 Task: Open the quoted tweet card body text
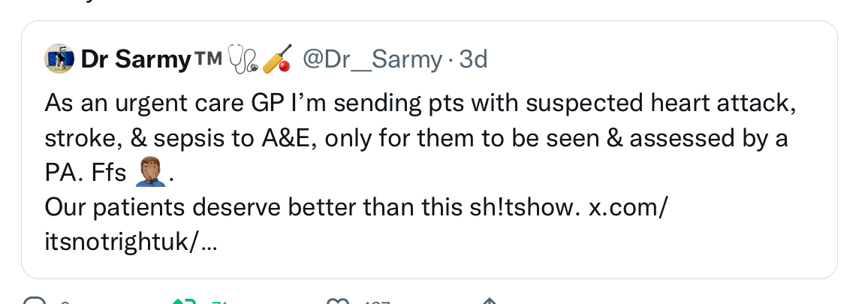tap(420, 172)
